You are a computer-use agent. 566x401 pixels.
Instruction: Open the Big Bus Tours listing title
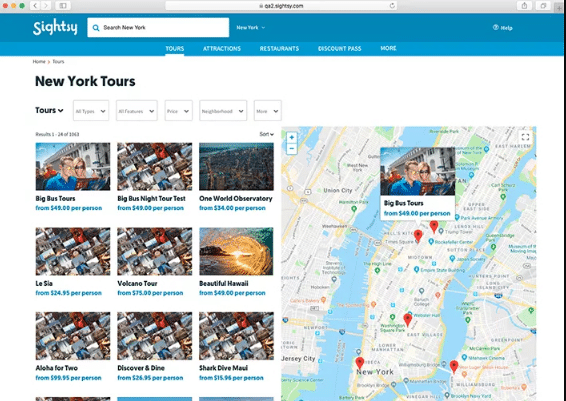(x=55, y=199)
